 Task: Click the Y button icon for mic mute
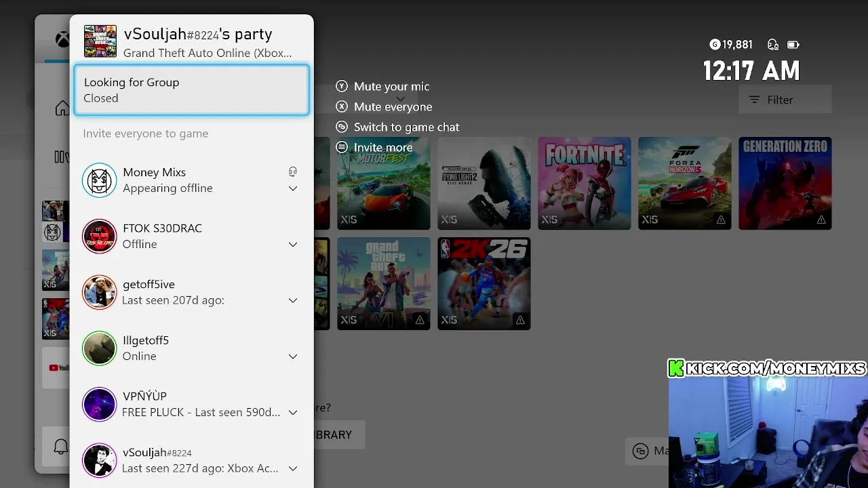[342, 86]
